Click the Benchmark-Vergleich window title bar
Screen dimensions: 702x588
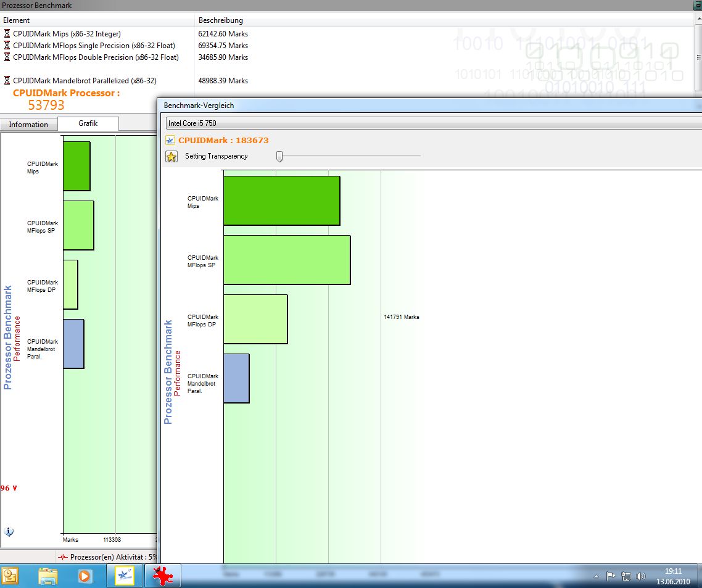[431, 106]
